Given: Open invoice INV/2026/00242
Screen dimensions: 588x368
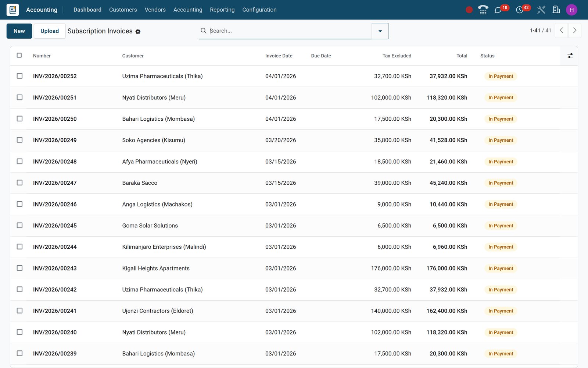Looking at the screenshot, I should [55, 290].
